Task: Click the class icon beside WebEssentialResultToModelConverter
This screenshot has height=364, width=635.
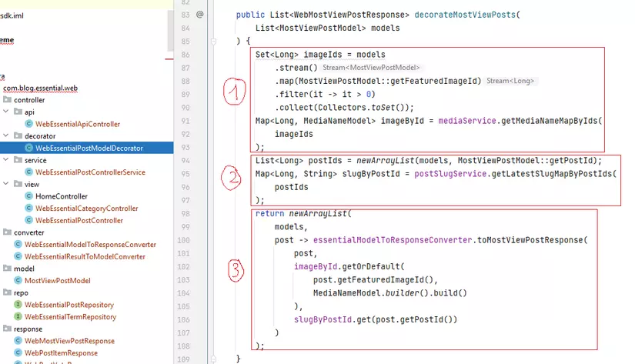Action: pos(18,256)
